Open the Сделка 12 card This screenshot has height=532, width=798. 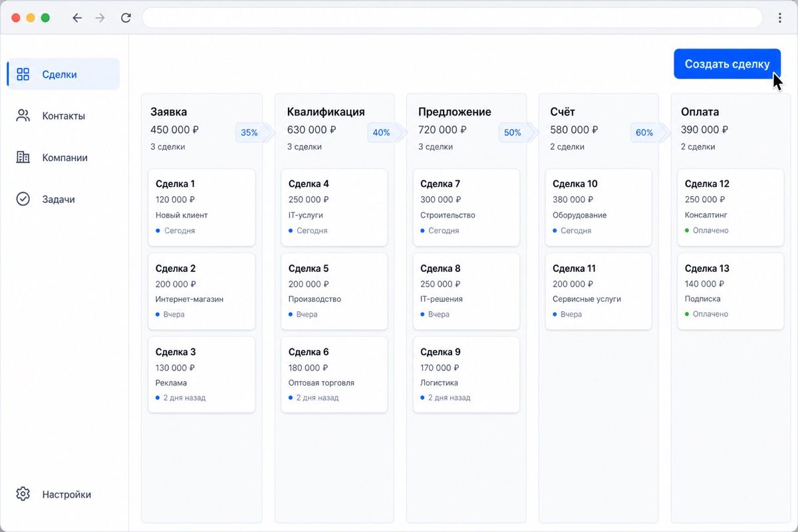click(731, 207)
